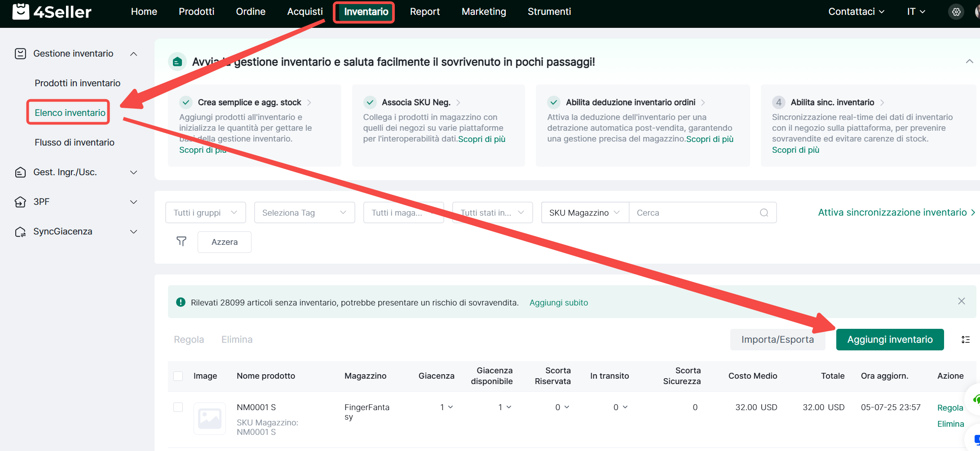Select Flusso di inventario in sidebar

click(x=75, y=142)
